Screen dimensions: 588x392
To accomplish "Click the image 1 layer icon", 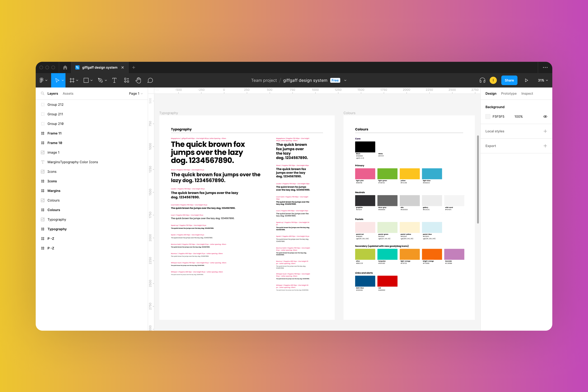I will (43, 153).
